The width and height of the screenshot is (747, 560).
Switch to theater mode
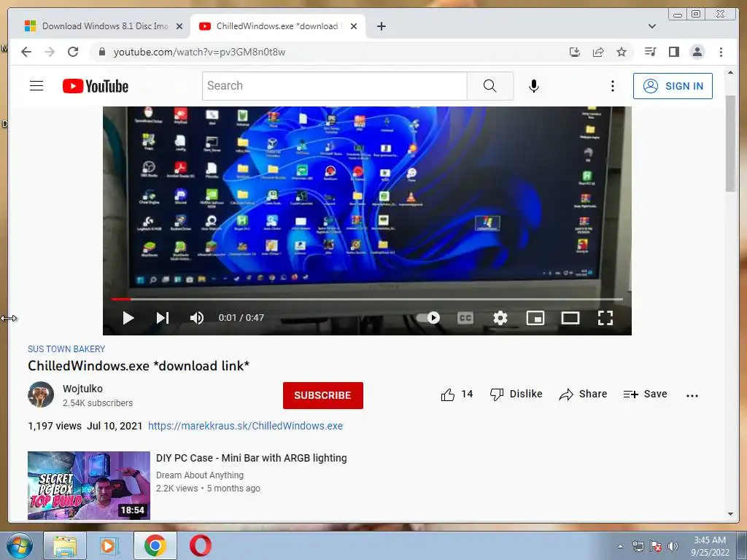(570, 318)
